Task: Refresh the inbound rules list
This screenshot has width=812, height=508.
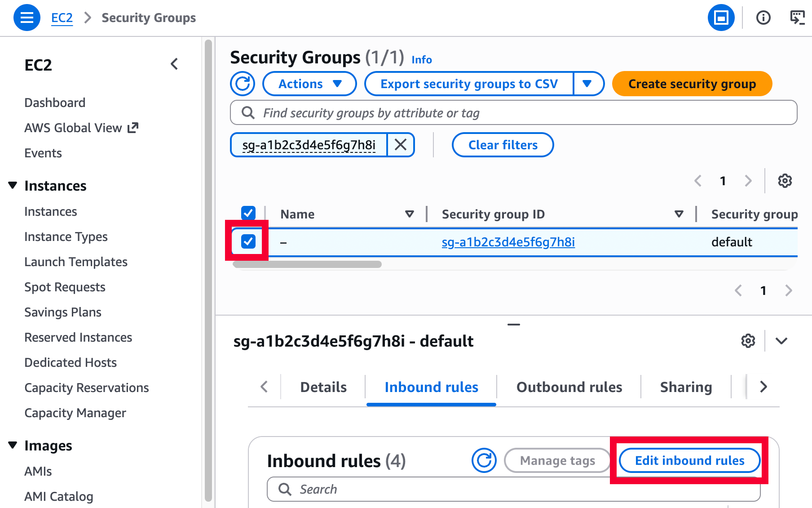Action: [x=484, y=460]
